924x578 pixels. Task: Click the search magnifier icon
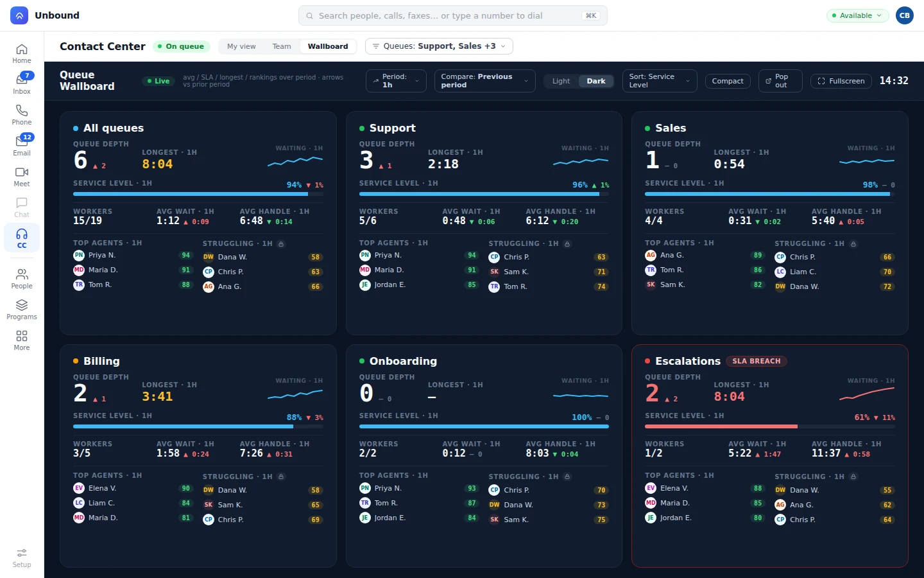(x=310, y=15)
